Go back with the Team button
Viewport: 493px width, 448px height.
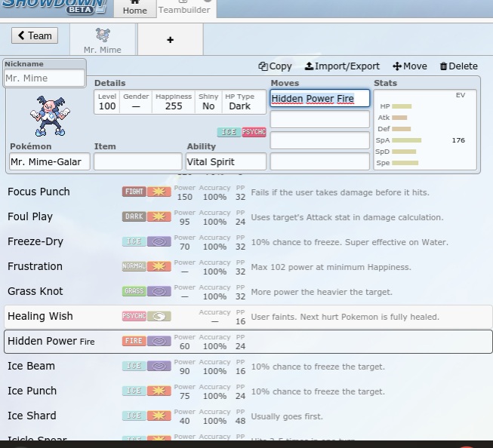tap(35, 35)
